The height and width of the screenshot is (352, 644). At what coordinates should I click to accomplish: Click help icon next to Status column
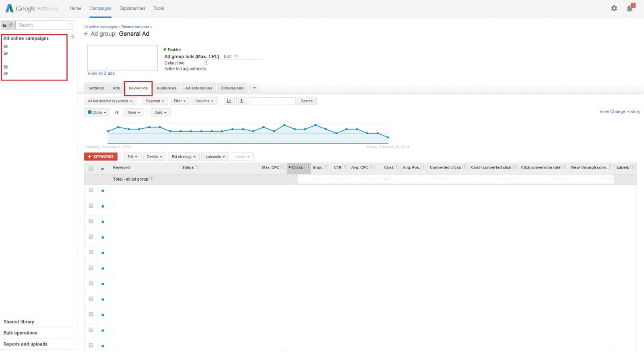click(197, 167)
